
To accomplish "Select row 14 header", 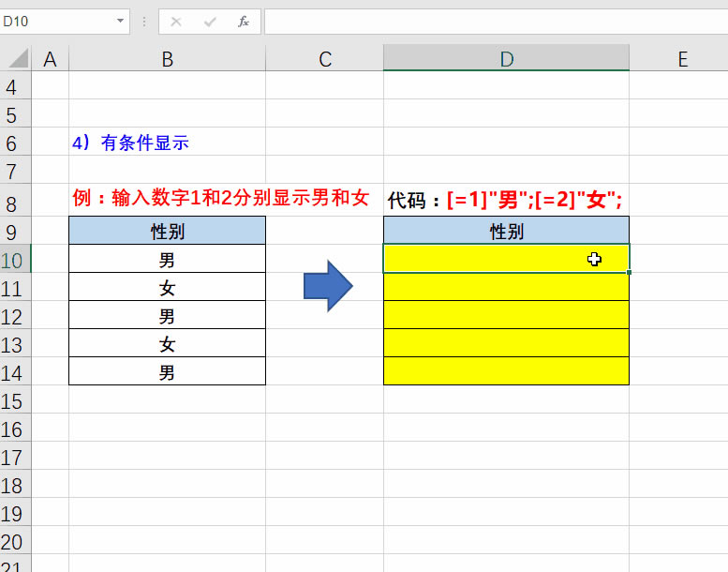I will click(15, 371).
